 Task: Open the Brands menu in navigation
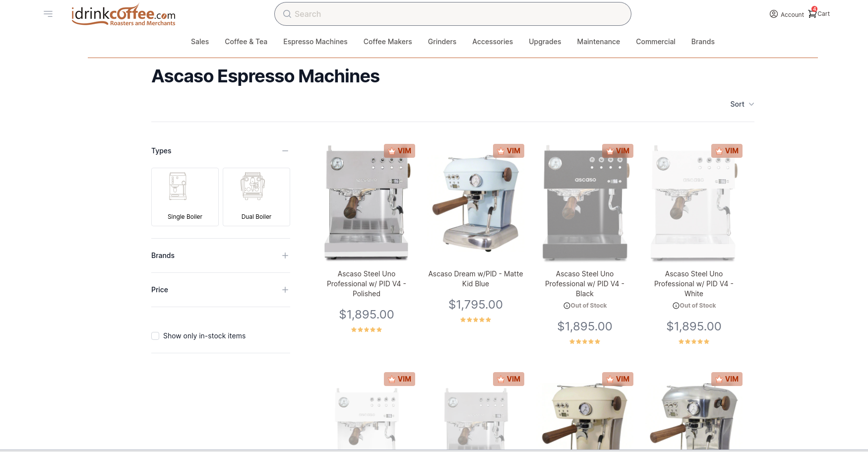(703, 42)
